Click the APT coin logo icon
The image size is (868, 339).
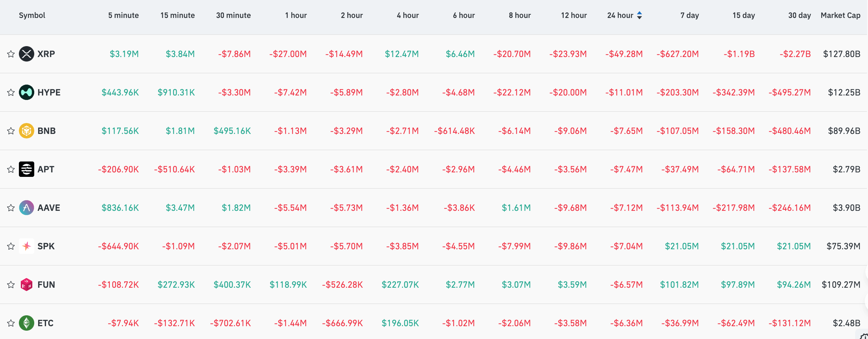click(26, 169)
